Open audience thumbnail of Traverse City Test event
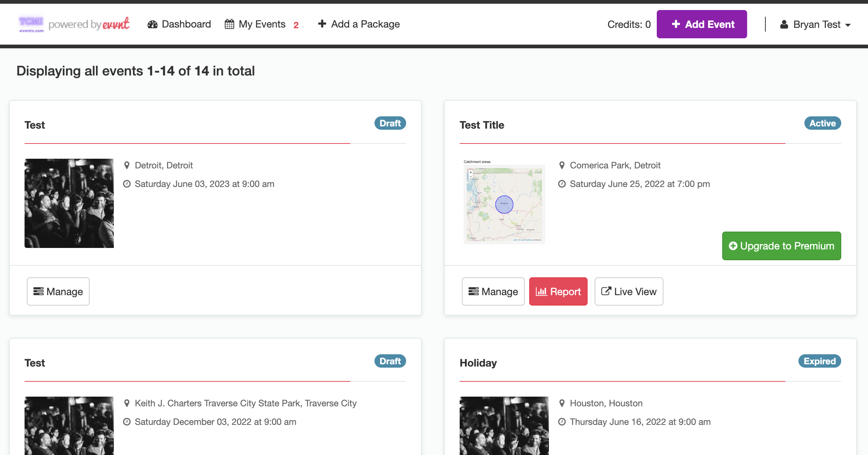This screenshot has height=455, width=868. coord(69,426)
